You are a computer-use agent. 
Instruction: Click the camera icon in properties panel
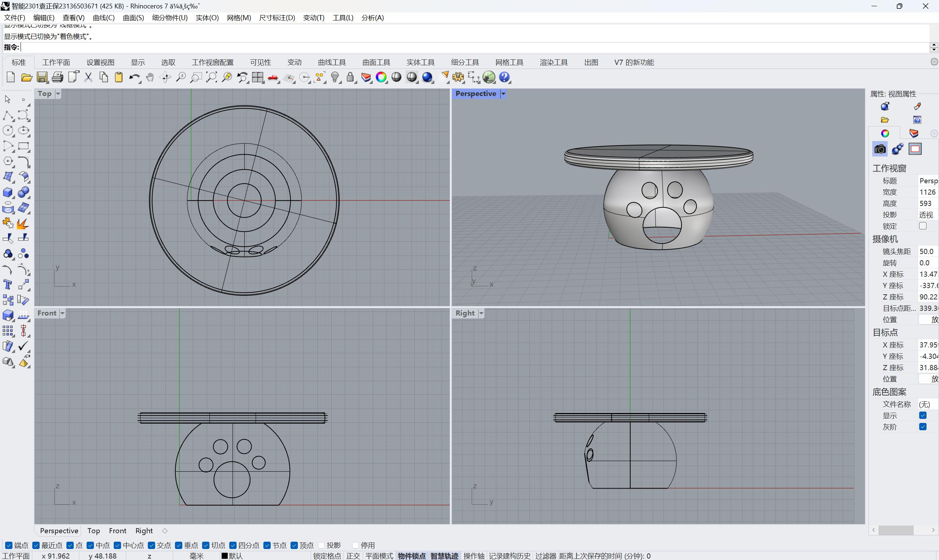pos(880,149)
